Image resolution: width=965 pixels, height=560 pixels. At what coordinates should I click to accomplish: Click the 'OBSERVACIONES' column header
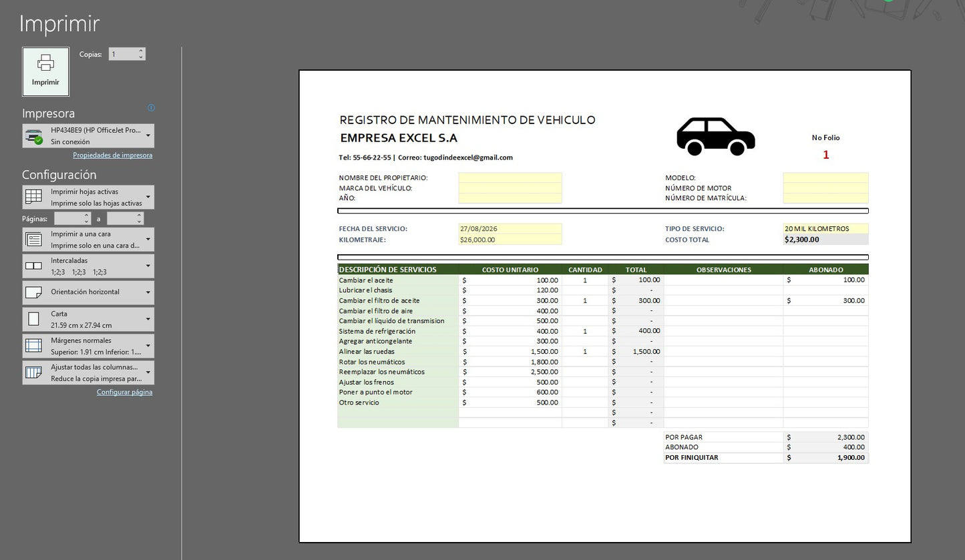(x=724, y=270)
